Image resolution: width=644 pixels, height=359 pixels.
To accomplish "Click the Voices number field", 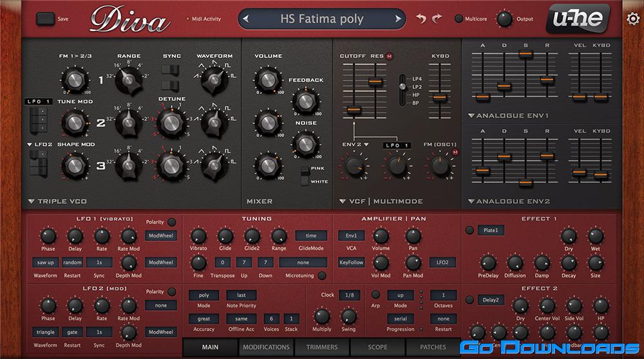I will pos(271,319).
